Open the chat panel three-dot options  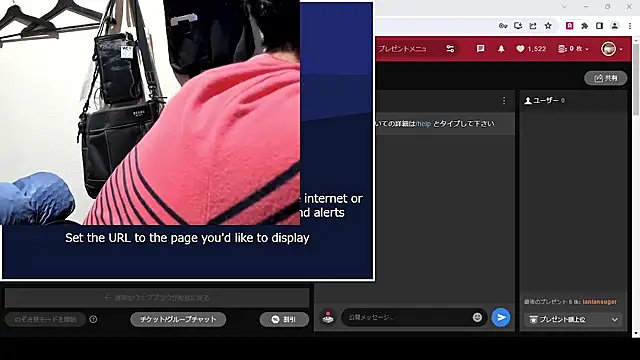504,100
